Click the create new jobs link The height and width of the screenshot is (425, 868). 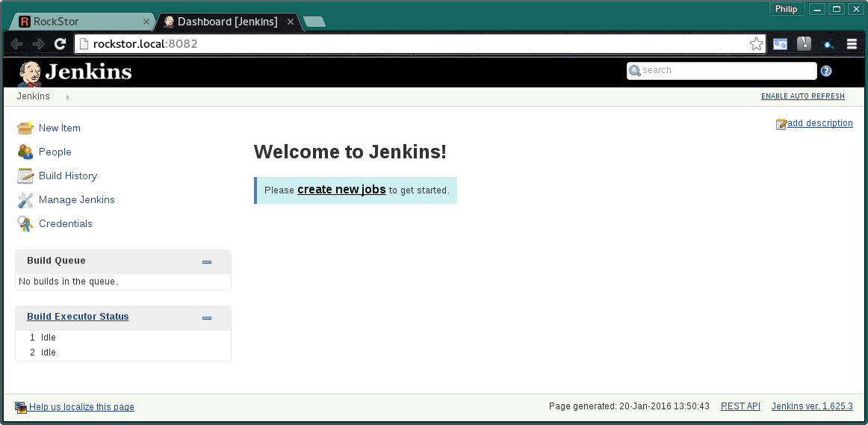point(341,189)
